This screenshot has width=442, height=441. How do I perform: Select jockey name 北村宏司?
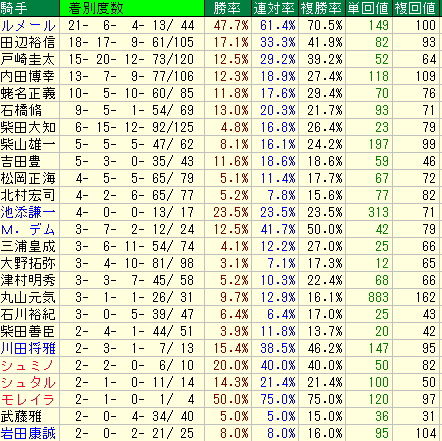28,196
